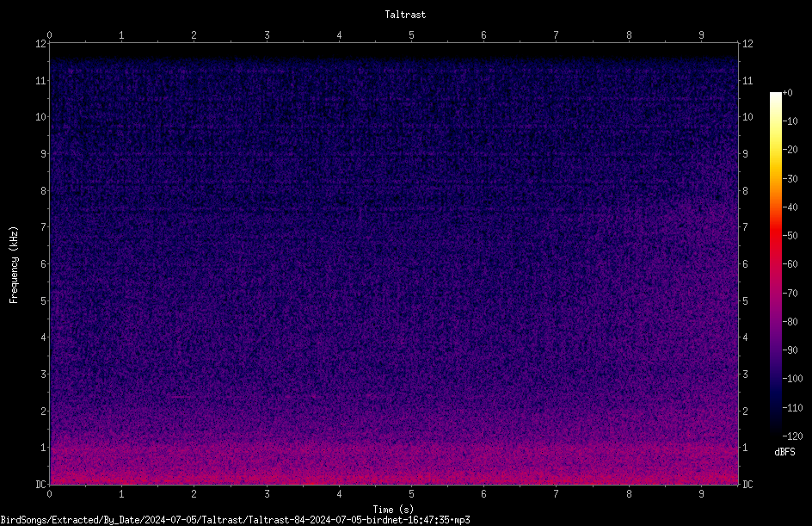This screenshot has height=526, width=812.
Task: Click the -120 colorbar label
Action: [792, 436]
